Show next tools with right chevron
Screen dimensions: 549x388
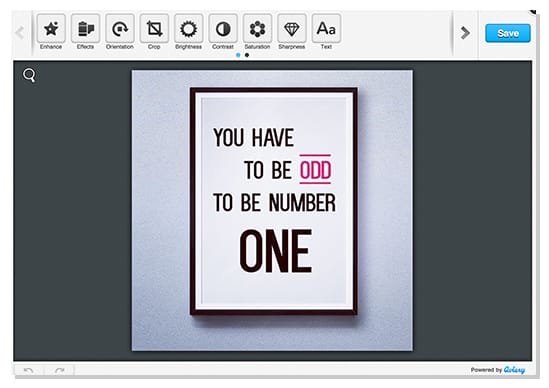[465, 33]
